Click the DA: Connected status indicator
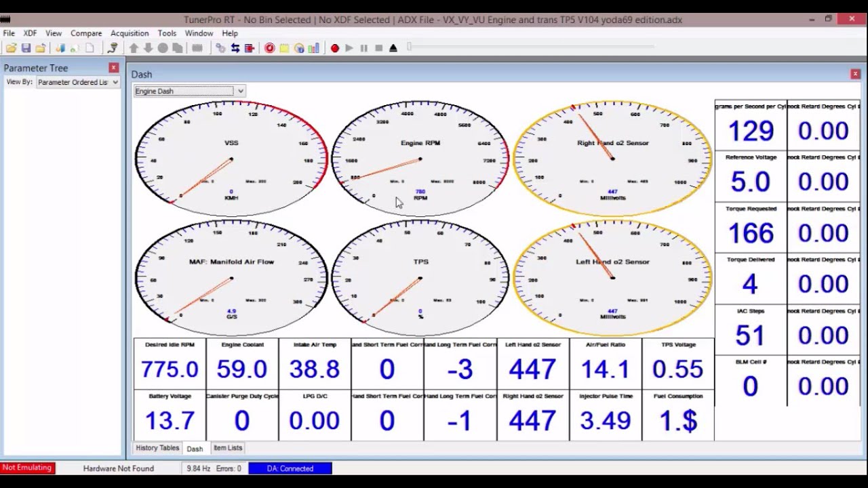 [290, 468]
